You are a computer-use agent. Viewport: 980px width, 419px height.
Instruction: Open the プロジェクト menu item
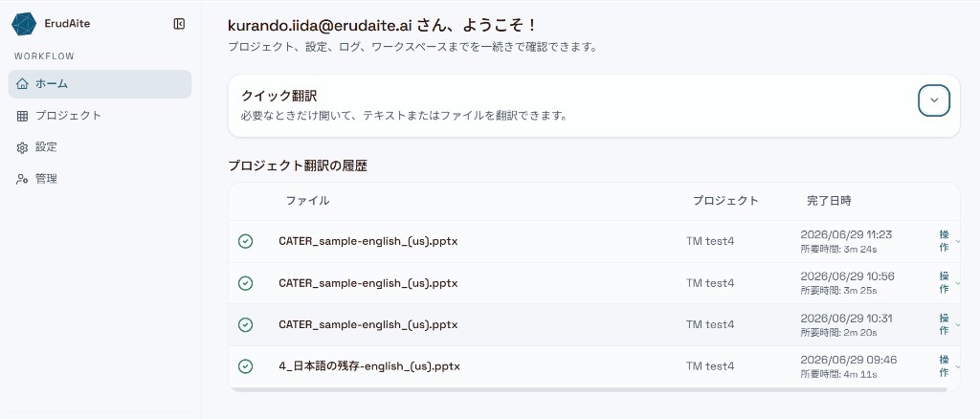[100, 116]
